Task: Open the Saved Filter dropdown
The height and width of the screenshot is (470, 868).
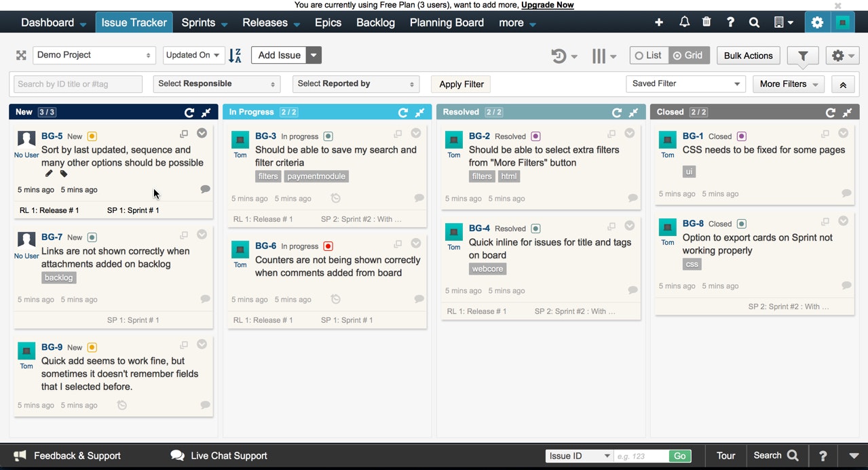Action: click(685, 84)
